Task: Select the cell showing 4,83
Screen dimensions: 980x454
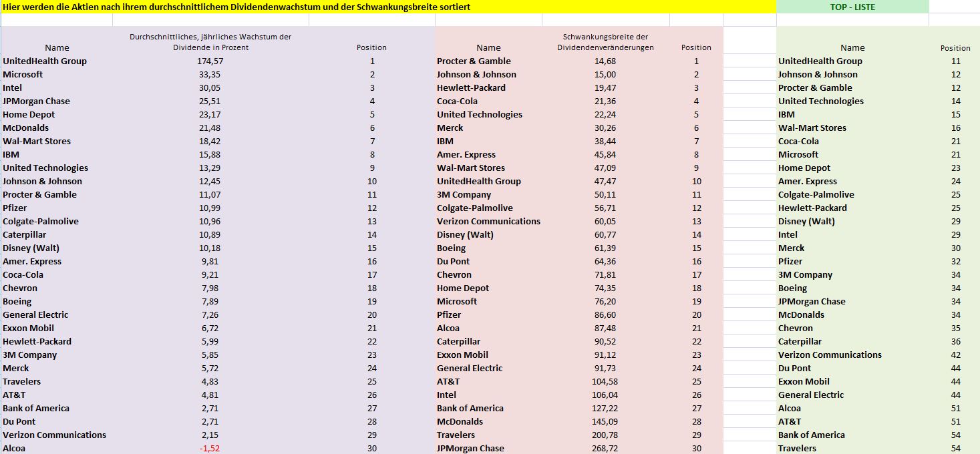Action: coord(210,381)
